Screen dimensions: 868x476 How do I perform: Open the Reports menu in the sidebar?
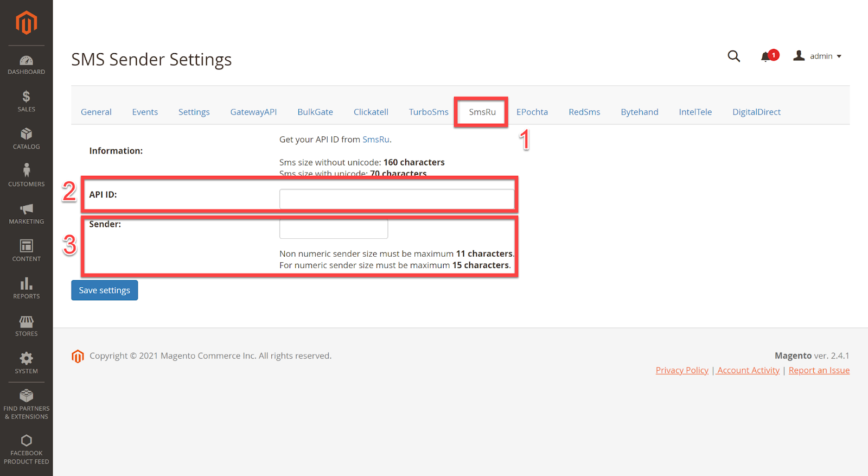click(26, 289)
